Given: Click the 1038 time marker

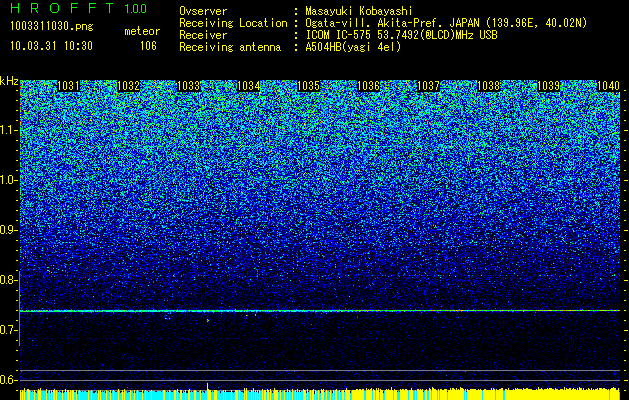Looking at the screenshot, I should (489, 86).
